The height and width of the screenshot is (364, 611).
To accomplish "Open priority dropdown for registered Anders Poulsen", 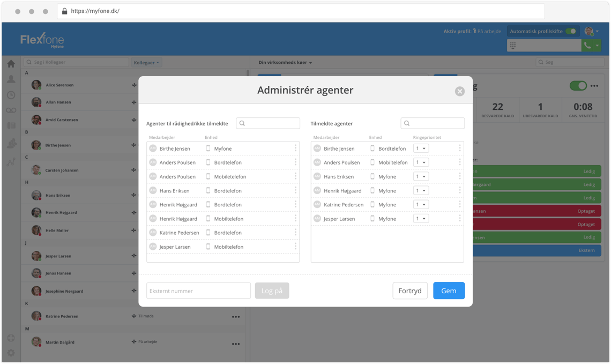I will pos(421,162).
